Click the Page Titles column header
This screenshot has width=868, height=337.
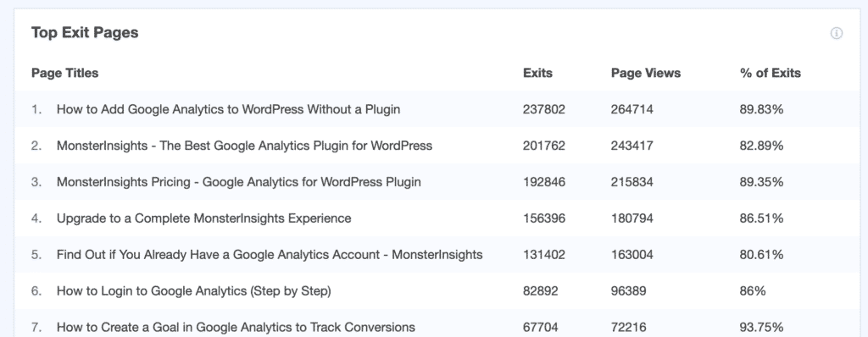click(64, 73)
